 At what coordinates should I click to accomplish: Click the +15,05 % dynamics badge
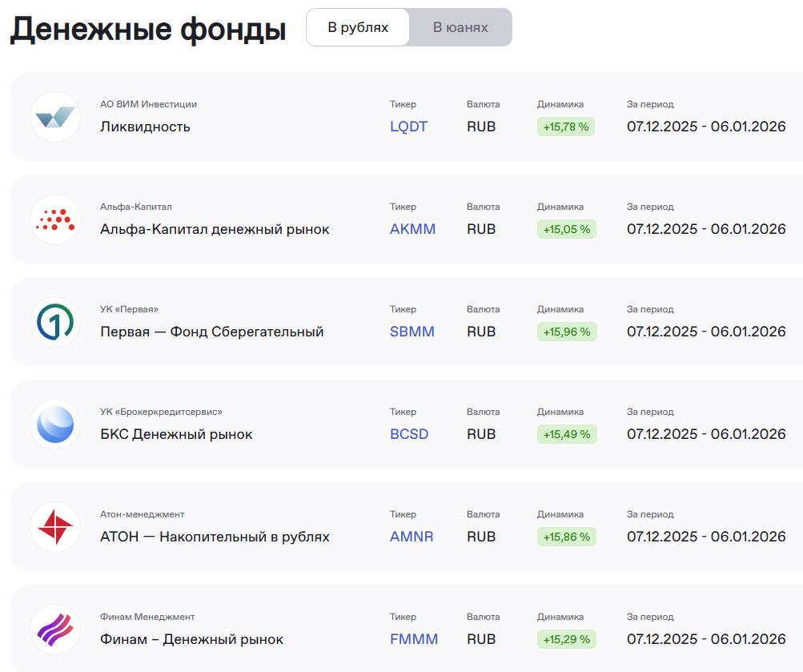coord(566,229)
